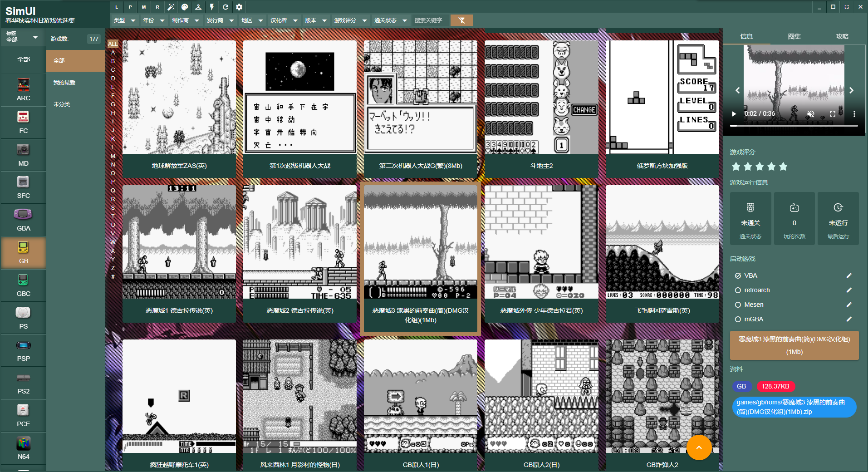Click the refresh icon in top toolbar
The width and height of the screenshot is (868, 472).
click(x=226, y=7)
